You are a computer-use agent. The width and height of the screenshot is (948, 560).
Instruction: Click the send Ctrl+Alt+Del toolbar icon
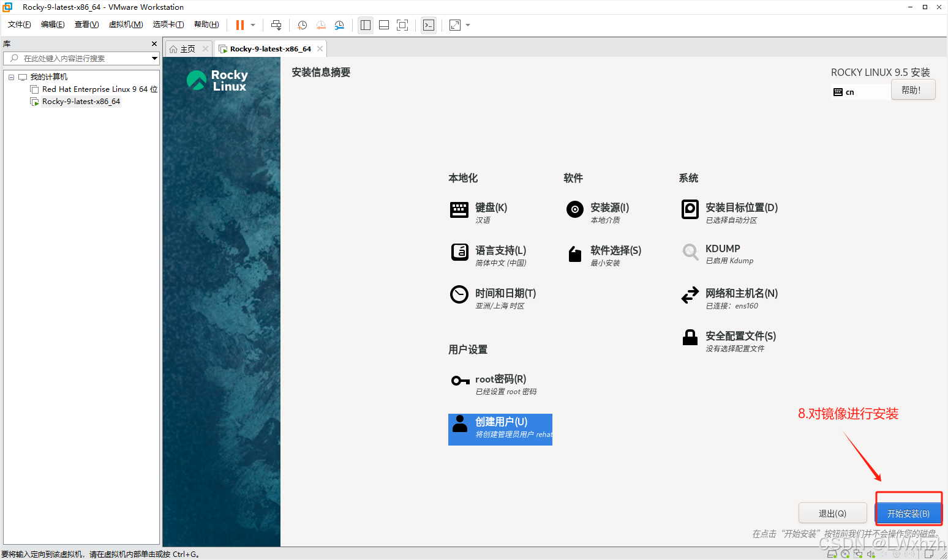coord(276,25)
